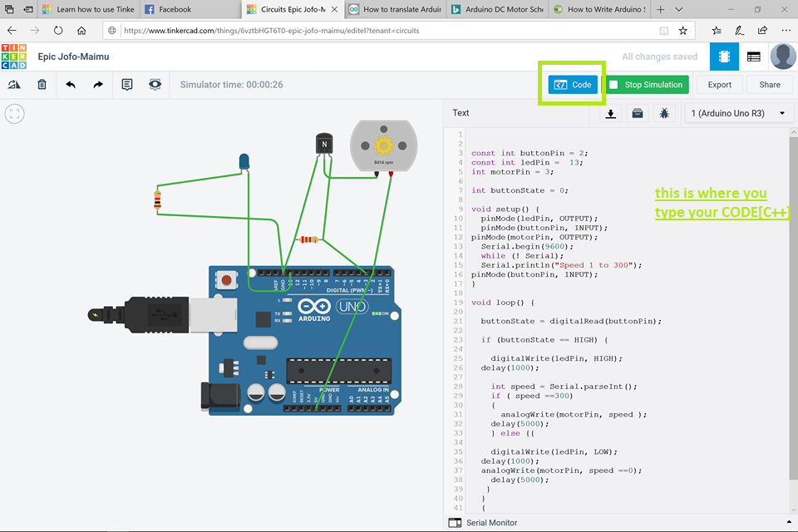This screenshot has height=532, width=798.
Task: Open the libraries drawer icon
Action: pyautogui.click(x=638, y=113)
